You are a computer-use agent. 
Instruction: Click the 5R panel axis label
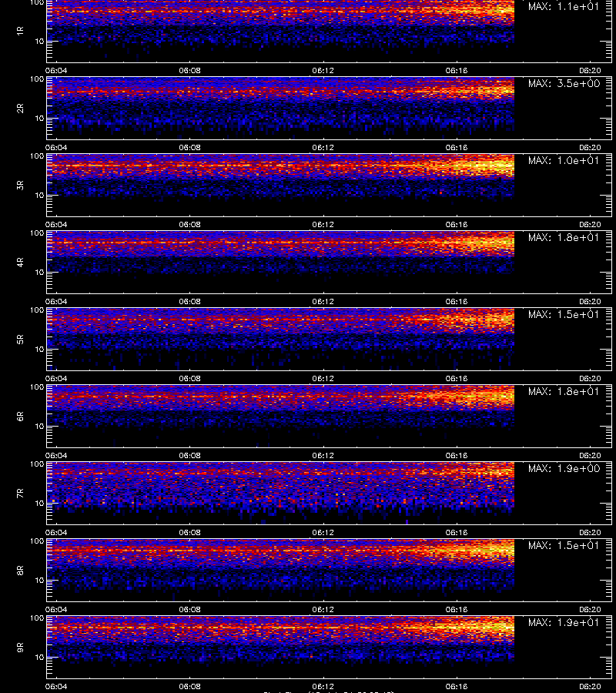pos(20,339)
